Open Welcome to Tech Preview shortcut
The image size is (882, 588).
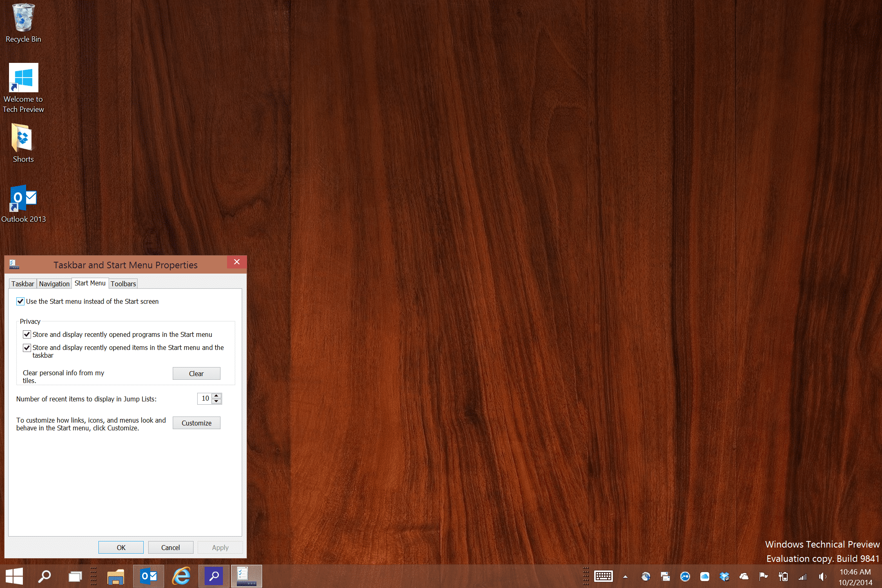(23, 88)
